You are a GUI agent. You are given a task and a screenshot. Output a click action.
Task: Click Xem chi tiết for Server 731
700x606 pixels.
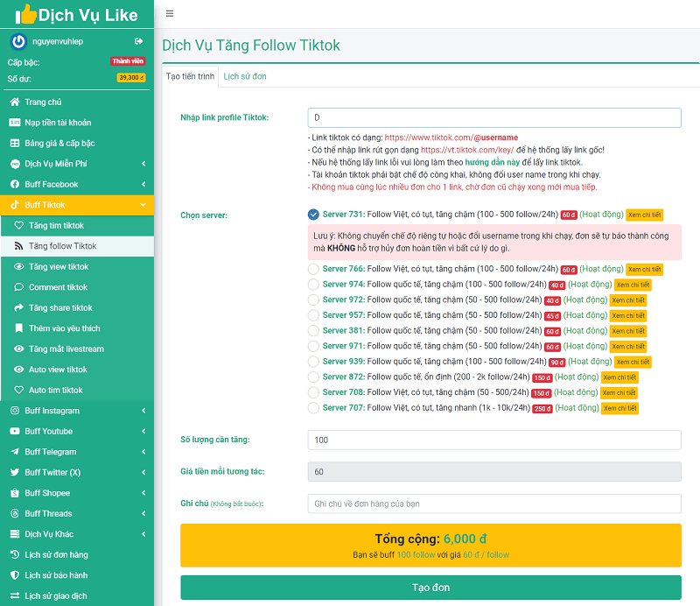[645, 215]
